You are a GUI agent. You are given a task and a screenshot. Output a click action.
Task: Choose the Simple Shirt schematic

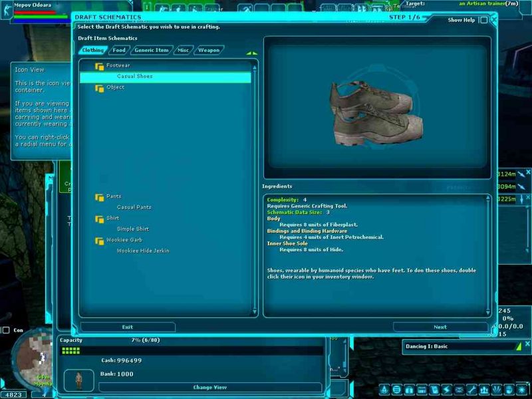click(x=132, y=229)
